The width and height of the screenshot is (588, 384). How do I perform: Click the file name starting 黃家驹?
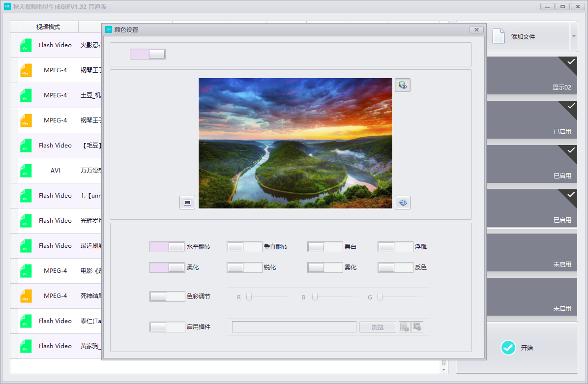[91, 346]
